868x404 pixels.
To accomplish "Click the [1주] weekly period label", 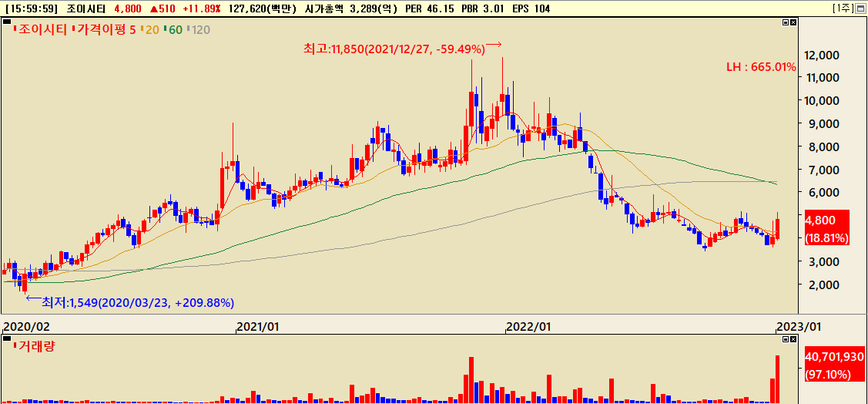I will (843, 8).
